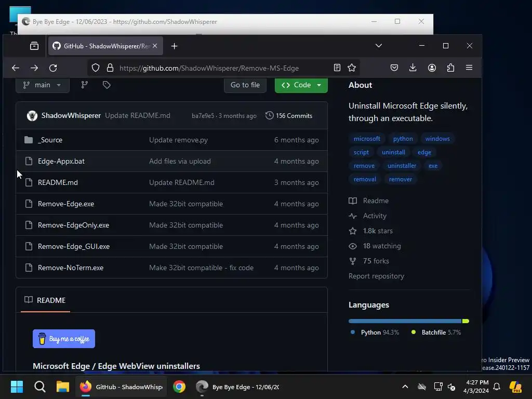The width and height of the screenshot is (532, 399).
Task: Open README.md file
Action: tap(58, 182)
